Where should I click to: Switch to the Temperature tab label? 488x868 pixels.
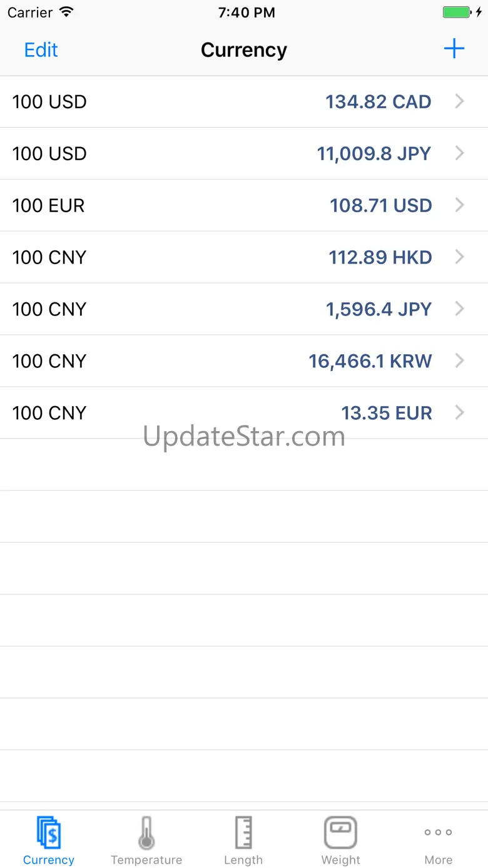[146, 860]
